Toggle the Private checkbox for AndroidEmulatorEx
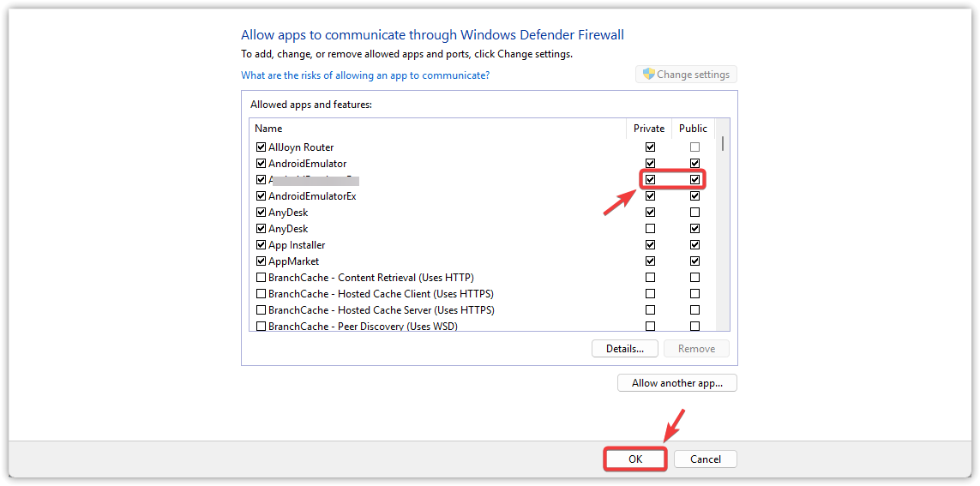This screenshot has height=486, width=980. coord(650,196)
